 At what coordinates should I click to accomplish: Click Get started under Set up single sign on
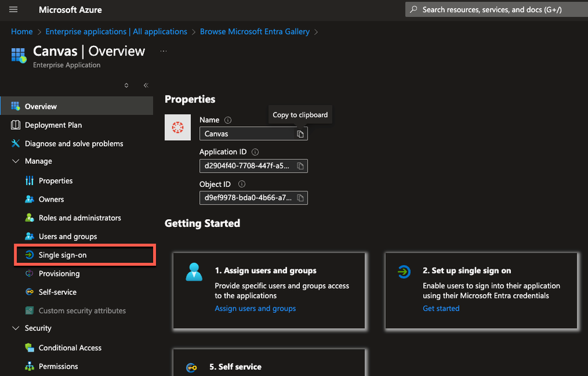(x=441, y=308)
